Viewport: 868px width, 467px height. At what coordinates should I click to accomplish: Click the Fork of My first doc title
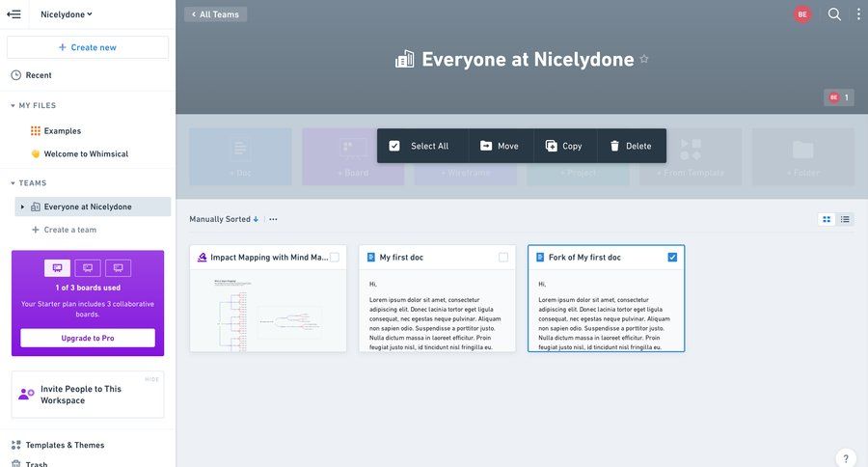(584, 257)
